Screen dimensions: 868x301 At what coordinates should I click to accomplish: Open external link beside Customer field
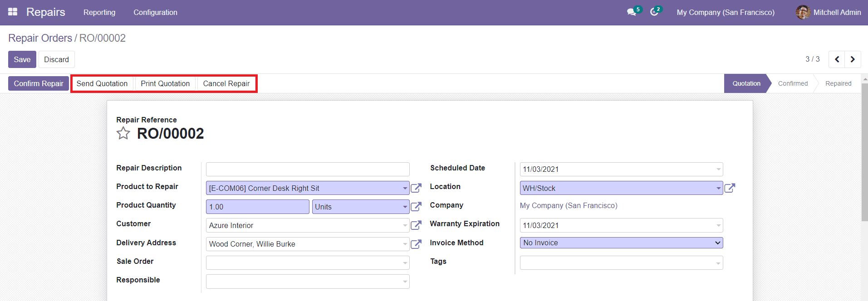[x=416, y=225]
